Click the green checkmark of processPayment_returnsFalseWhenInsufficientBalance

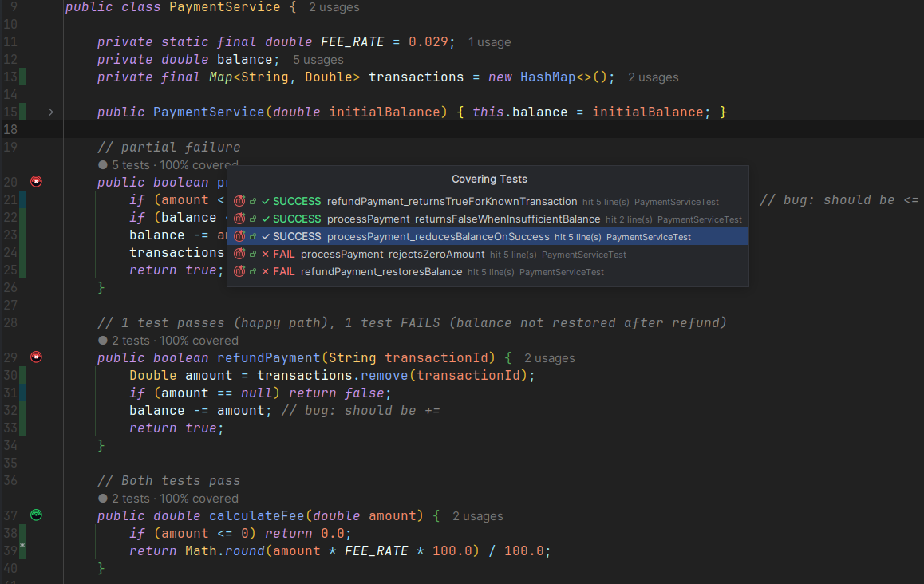266,219
